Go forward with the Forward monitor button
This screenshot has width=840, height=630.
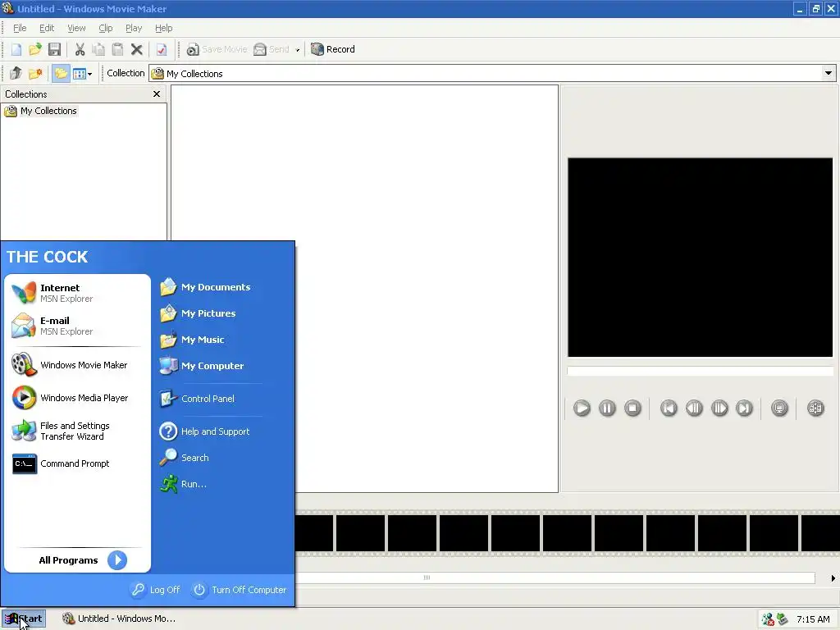point(745,409)
